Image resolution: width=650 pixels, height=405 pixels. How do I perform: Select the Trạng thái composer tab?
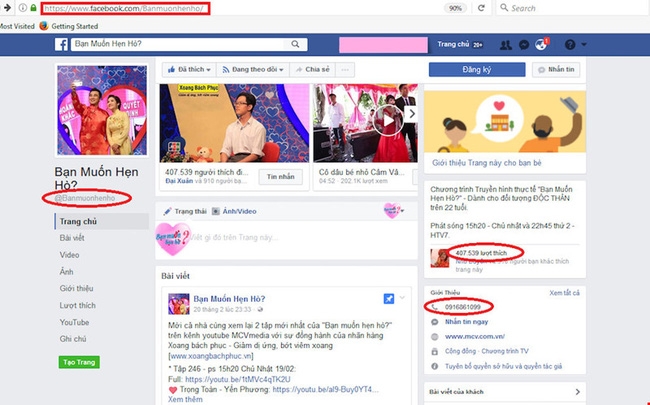pos(185,211)
